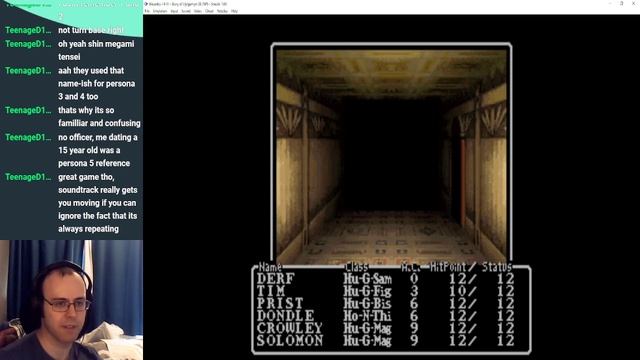Click the emulator app icon in title bar

146,4
